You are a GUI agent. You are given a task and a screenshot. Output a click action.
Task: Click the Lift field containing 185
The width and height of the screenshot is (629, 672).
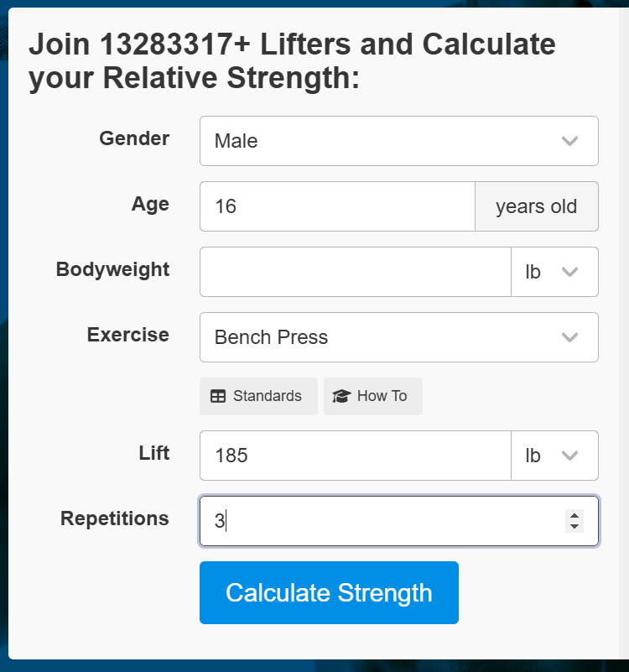356,456
